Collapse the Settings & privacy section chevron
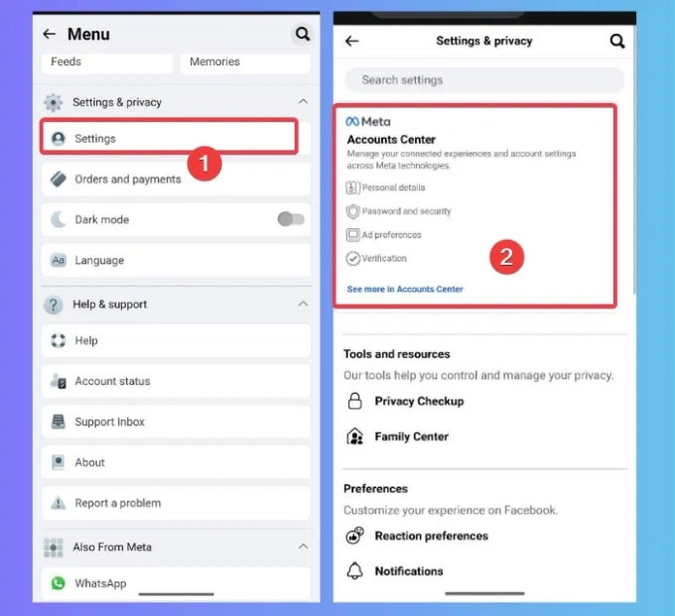This screenshot has width=675, height=616. tap(303, 101)
